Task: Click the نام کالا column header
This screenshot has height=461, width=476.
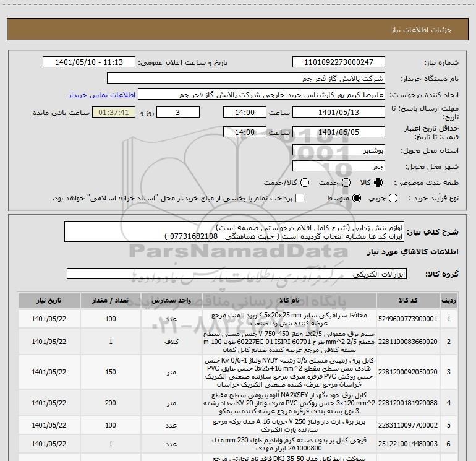Action: tap(289, 301)
